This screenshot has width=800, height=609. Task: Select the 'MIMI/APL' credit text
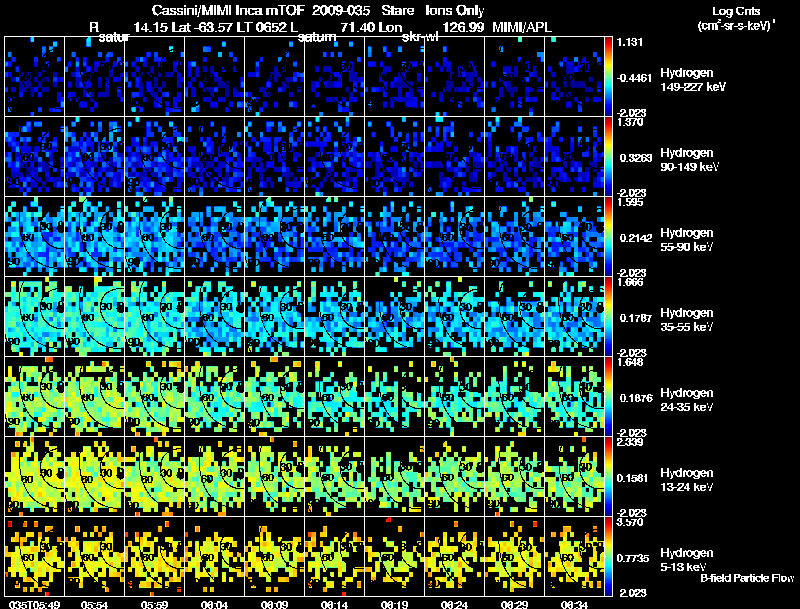pyautogui.click(x=522, y=27)
